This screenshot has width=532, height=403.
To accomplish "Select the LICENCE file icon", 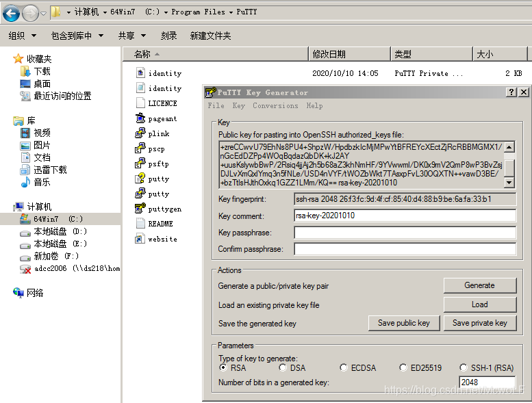I will tap(140, 103).
